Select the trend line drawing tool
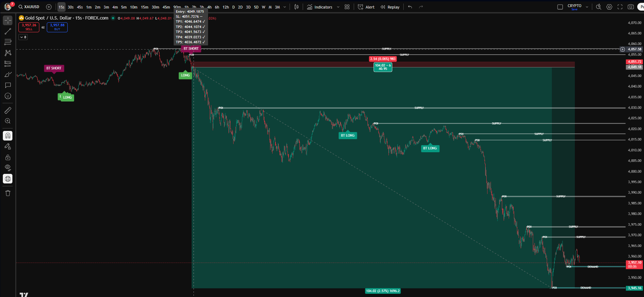This screenshot has height=297, width=644. 8,32
